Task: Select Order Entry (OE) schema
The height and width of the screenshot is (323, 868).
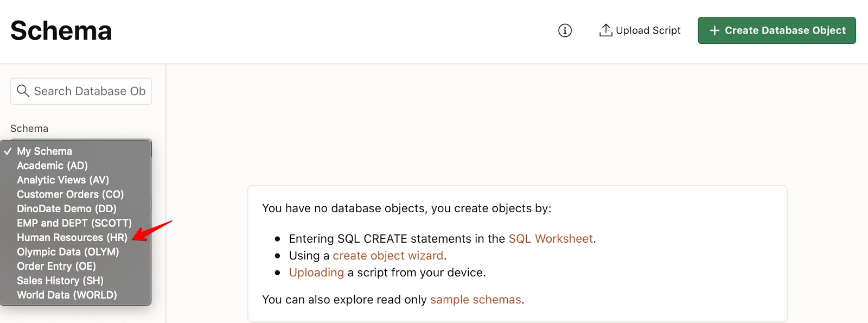Action: (56, 266)
